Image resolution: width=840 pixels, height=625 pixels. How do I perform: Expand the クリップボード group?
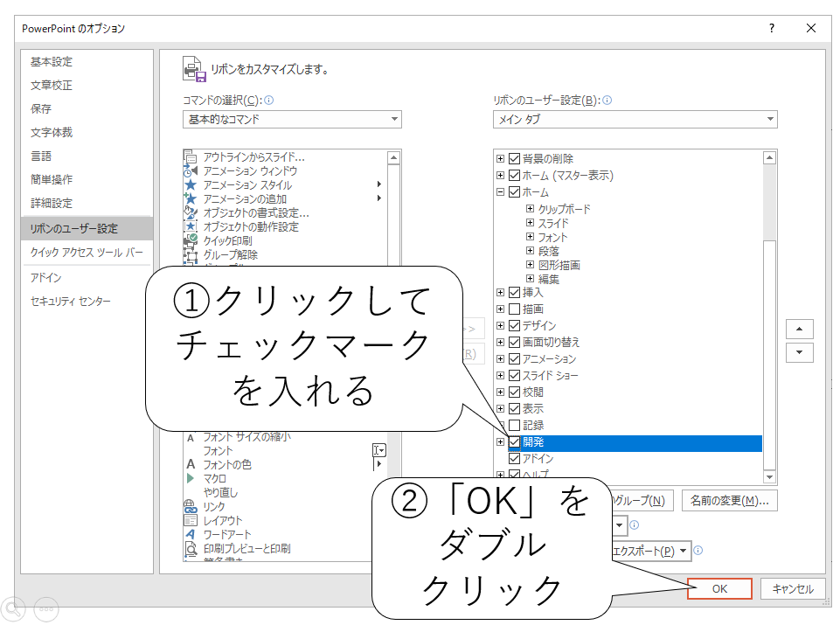coord(530,208)
